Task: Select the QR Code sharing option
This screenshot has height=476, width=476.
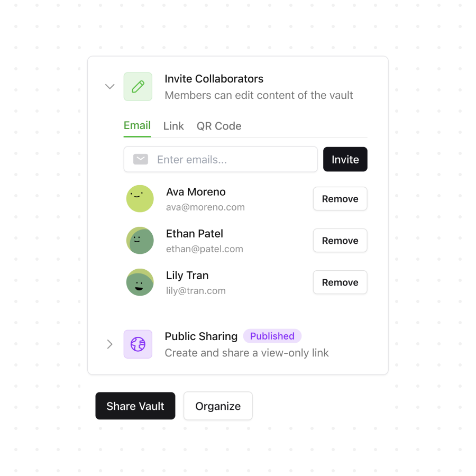Action: (x=218, y=126)
